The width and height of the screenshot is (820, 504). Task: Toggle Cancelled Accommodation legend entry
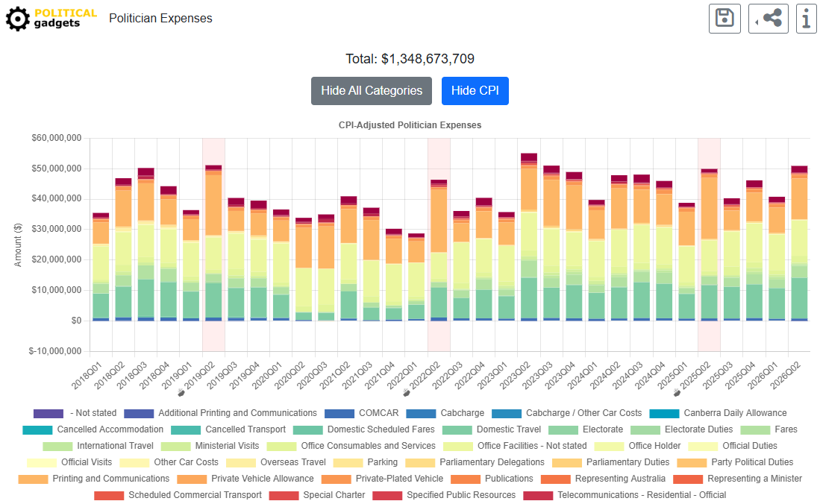pyautogui.click(x=93, y=429)
